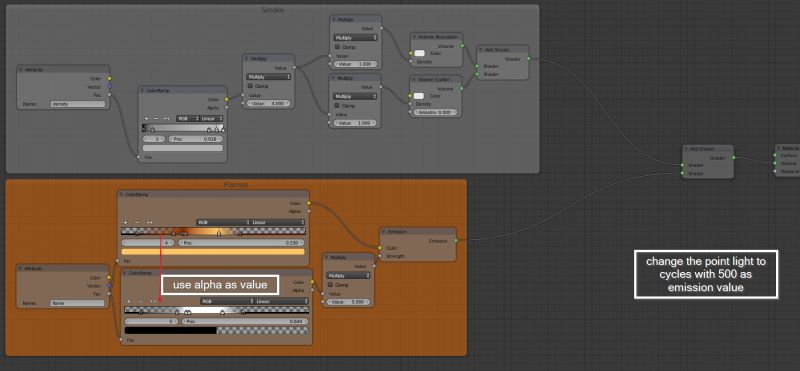Open Linear dropdown in orange flame ColorRamp
The width and height of the screenshot is (800, 371).
[x=277, y=222]
